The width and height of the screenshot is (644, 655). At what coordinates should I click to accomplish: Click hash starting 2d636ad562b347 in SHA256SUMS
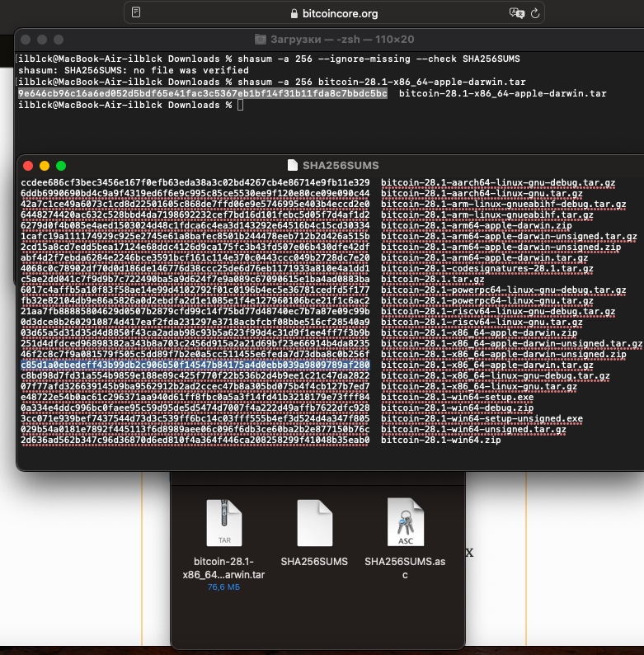pos(195,441)
